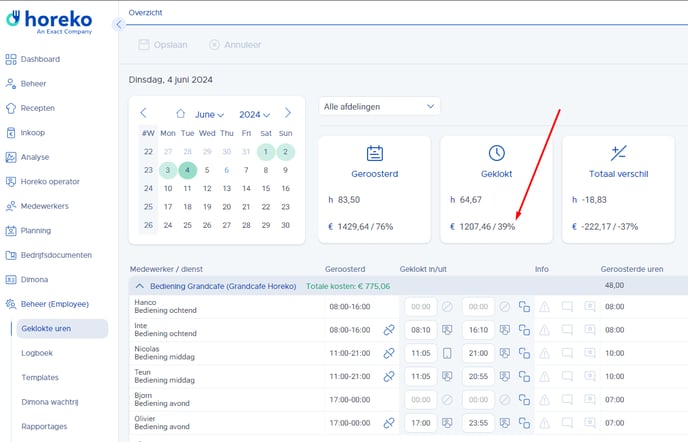Click the Opslaan save button

tap(163, 45)
